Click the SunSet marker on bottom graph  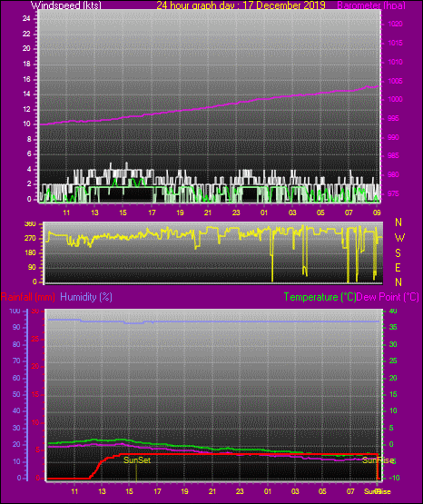pyautogui.click(x=137, y=460)
